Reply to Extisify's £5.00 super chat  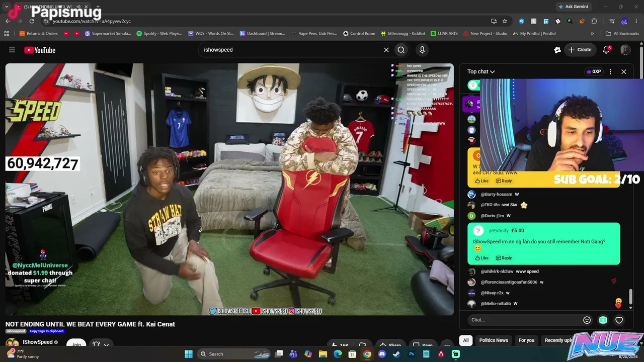(x=504, y=258)
